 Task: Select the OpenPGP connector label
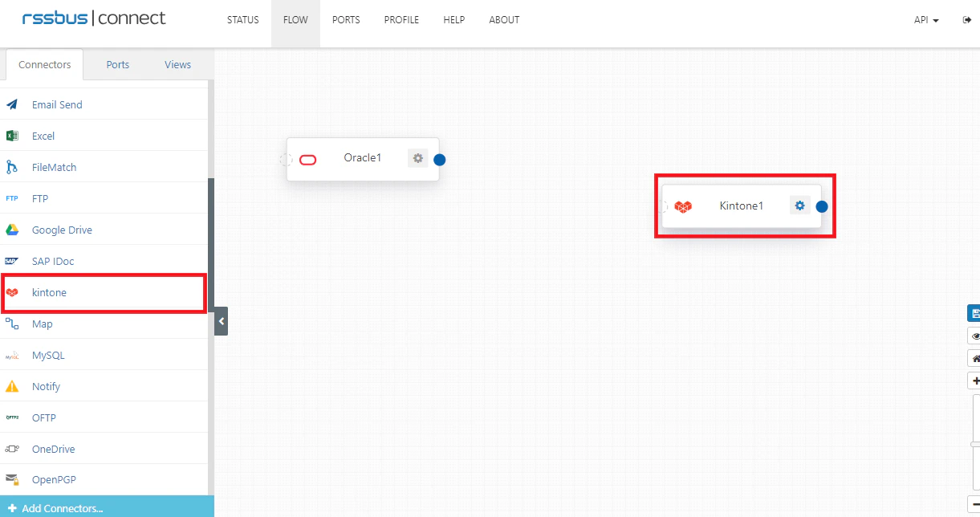[54, 479]
